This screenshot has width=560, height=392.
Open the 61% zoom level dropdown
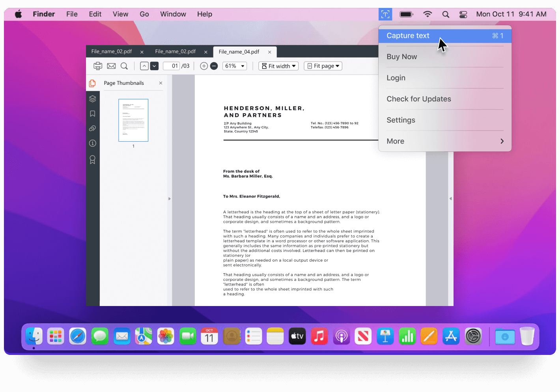(x=234, y=66)
